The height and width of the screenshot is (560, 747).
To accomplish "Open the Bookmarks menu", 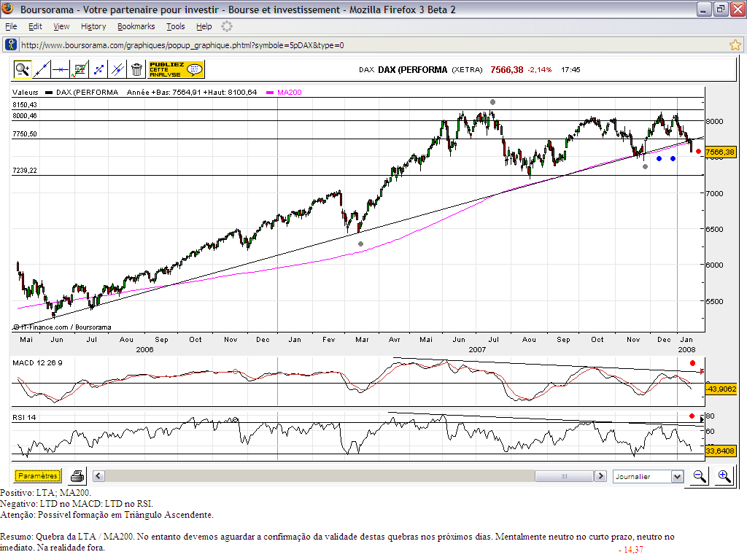I will pos(136,27).
